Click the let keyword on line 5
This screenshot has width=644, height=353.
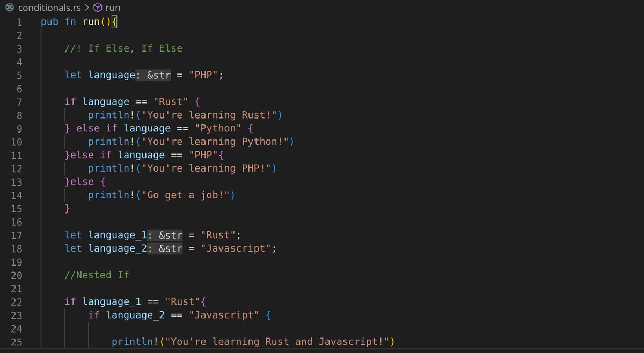[x=73, y=75]
